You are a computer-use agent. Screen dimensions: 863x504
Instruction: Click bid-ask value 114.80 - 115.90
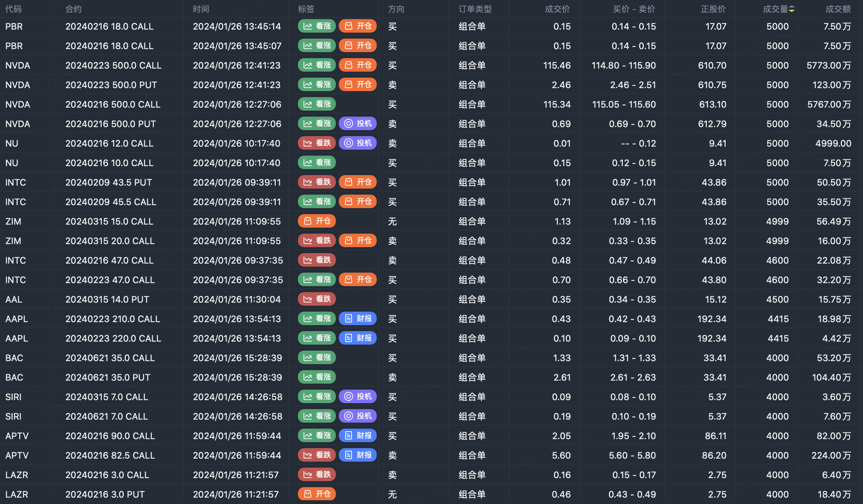click(624, 66)
